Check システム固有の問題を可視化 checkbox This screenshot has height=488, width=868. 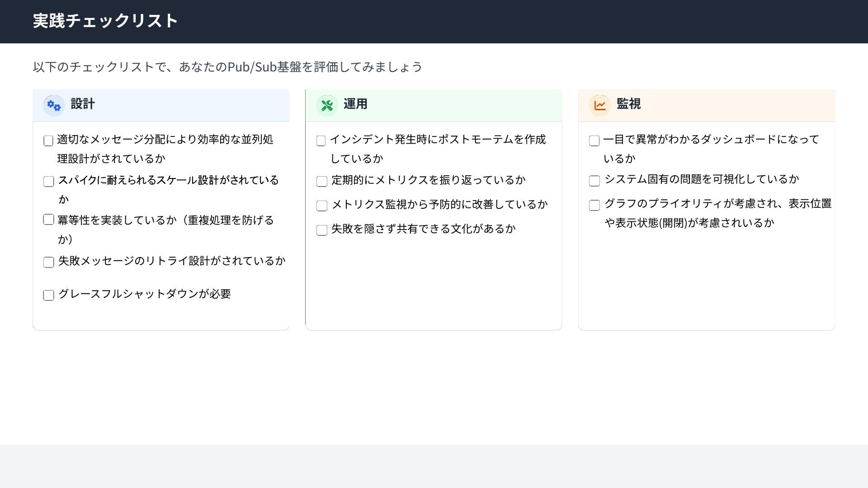pyautogui.click(x=594, y=181)
